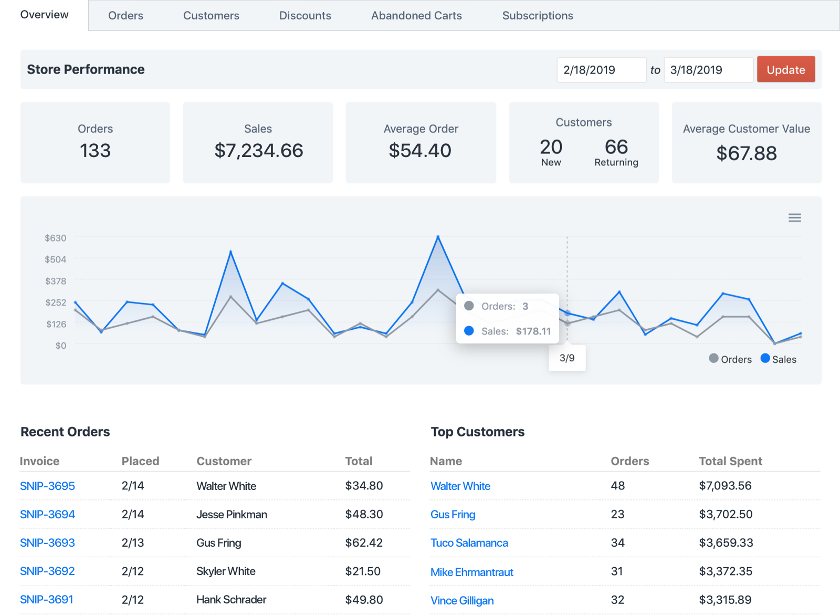Open Walter White in Top Customers
The width and height of the screenshot is (840, 616).
[x=460, y=486]
